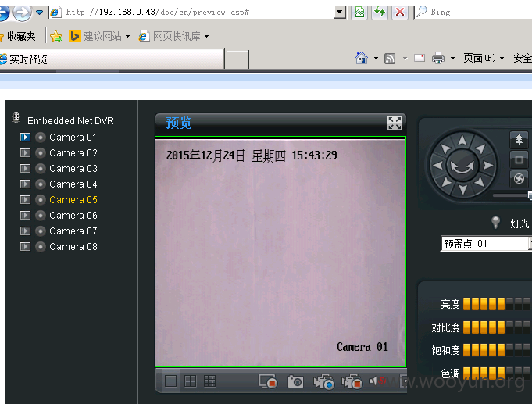Select the 实时预览 browser tab
532x404 pixels.
click(112, 59)
